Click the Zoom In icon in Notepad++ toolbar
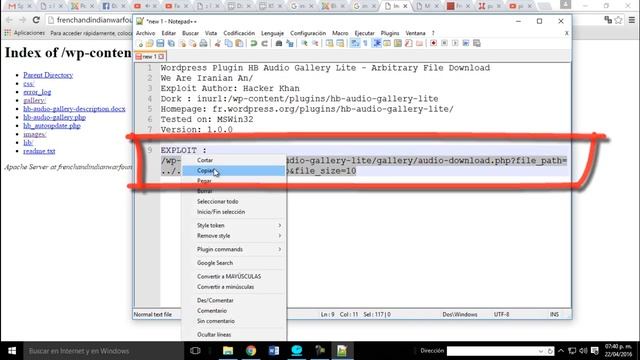Viewport: 640px width, 360px height. tap(305, 43)
